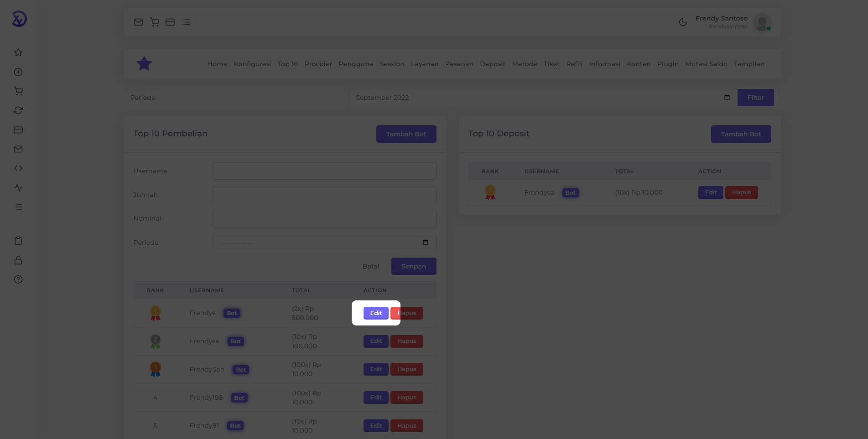Open the clipboard icon in the sidebar
Image resolution: width=868 pixels, height=439 pixels.
[x=18, y=241]
